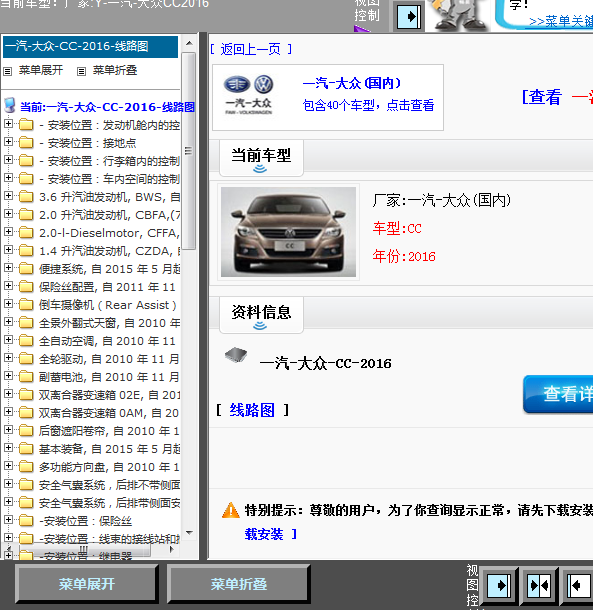Expand 1.4 升汽油发动机 CZDA node
This screenshot has height=610, width=593.
[x=8, y=249]
